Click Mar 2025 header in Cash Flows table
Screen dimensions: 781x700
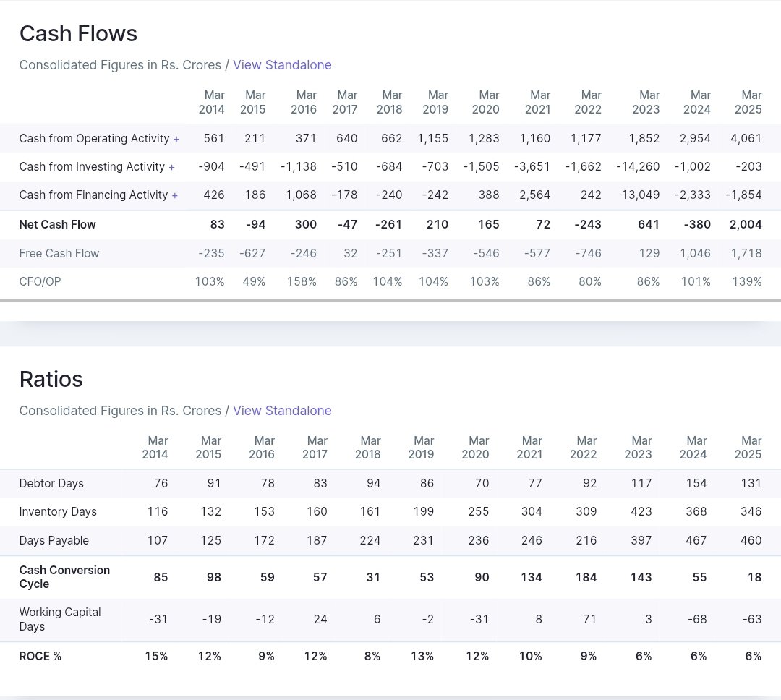(x=748, y=102)
